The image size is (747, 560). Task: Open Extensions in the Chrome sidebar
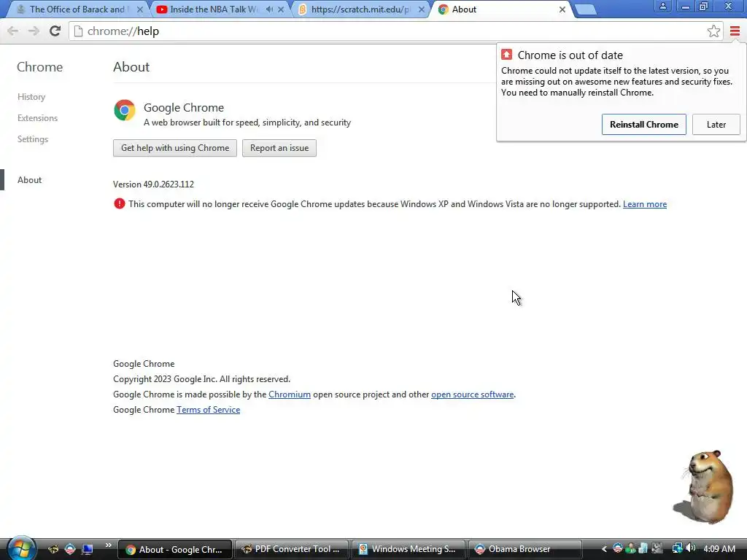point(38,118)
